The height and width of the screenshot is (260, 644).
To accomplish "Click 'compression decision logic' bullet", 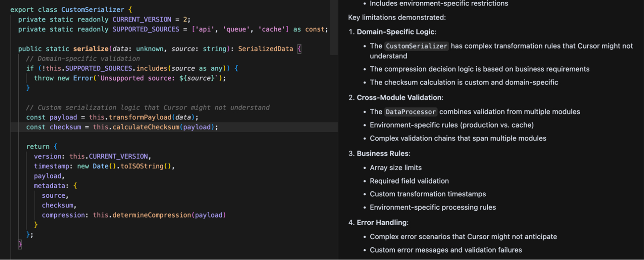I will click(x=480, y=69).
